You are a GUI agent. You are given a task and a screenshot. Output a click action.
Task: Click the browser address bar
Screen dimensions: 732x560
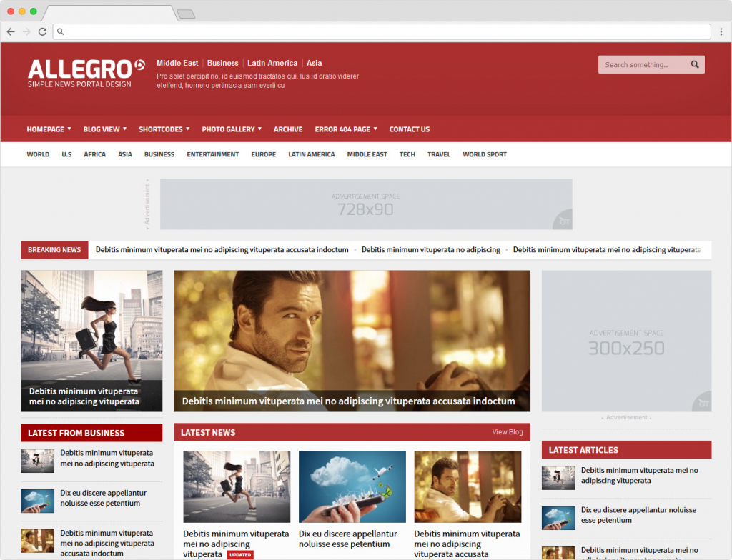(386, 31)
